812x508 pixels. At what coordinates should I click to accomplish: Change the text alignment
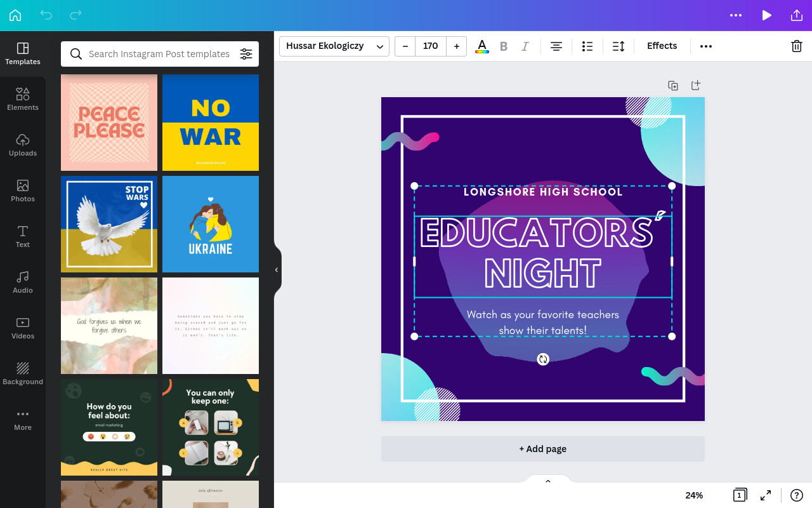click(556, 46)
